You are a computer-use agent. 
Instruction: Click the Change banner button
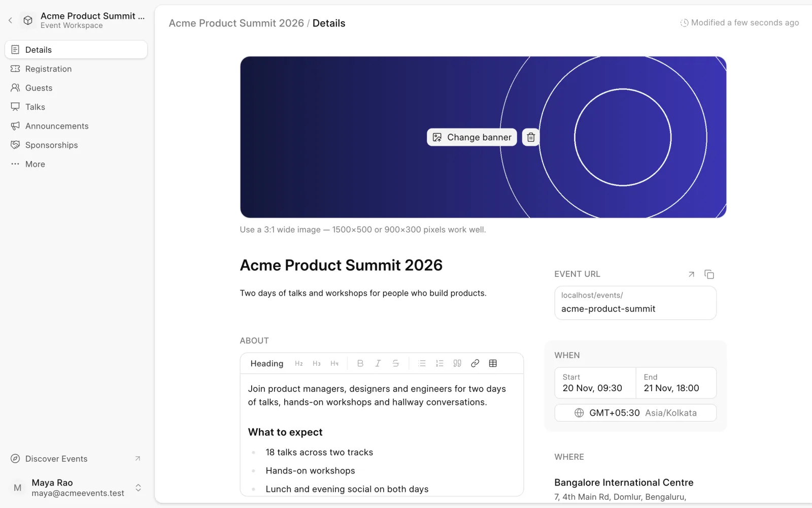tap(472, 137)
